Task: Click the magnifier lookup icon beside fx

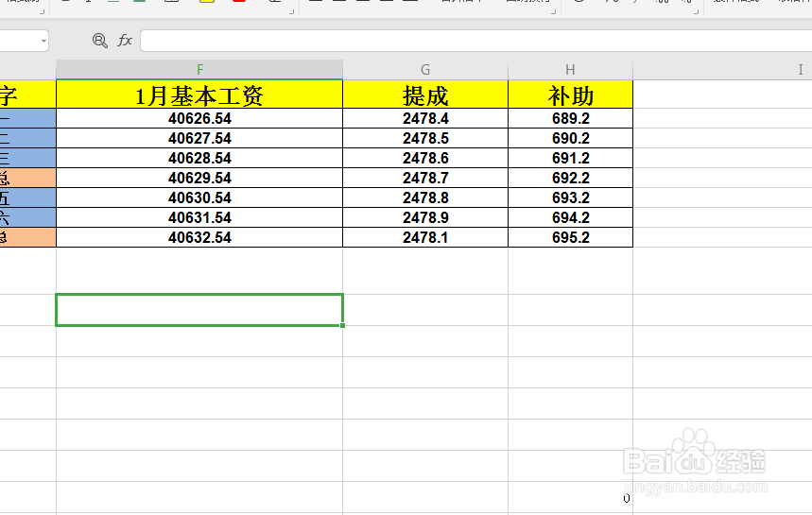Action: click(x=99, y=41)
